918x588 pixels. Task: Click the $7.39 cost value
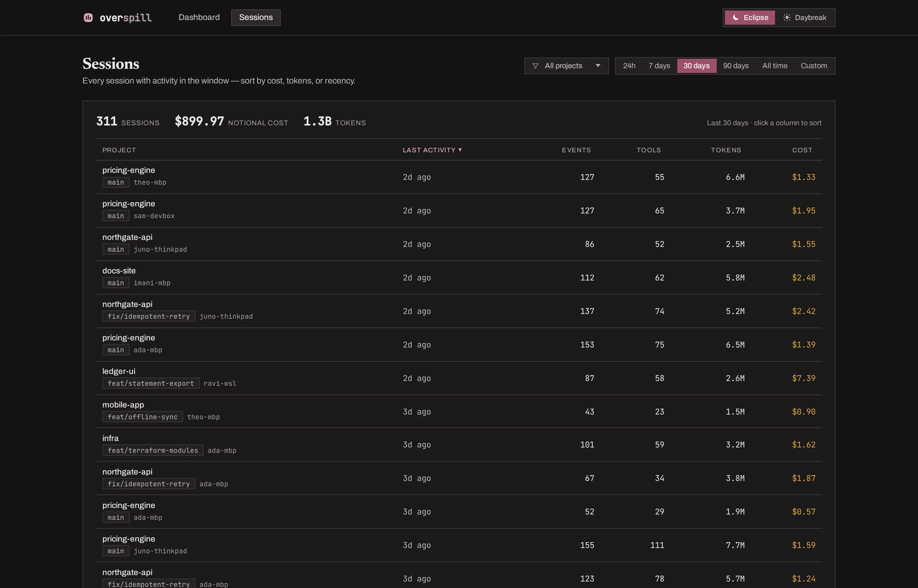pyautogui.click(x=803, y=378)
